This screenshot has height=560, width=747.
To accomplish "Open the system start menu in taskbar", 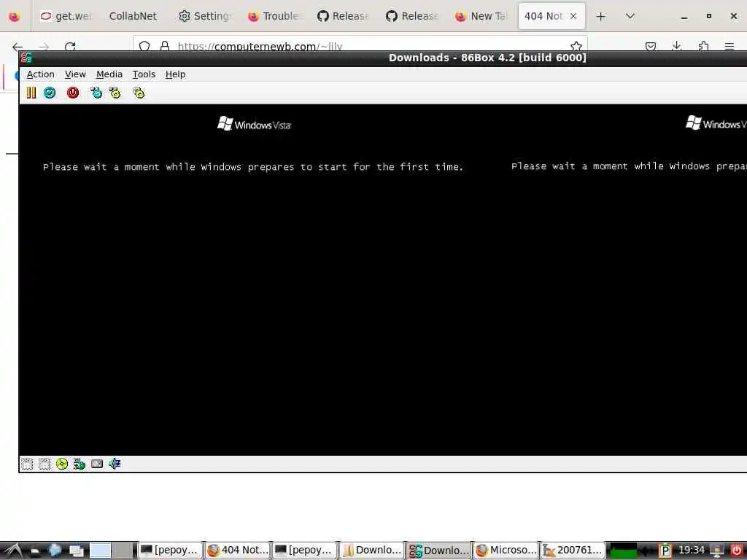I will pyautogui.click(x=13, y=551).
